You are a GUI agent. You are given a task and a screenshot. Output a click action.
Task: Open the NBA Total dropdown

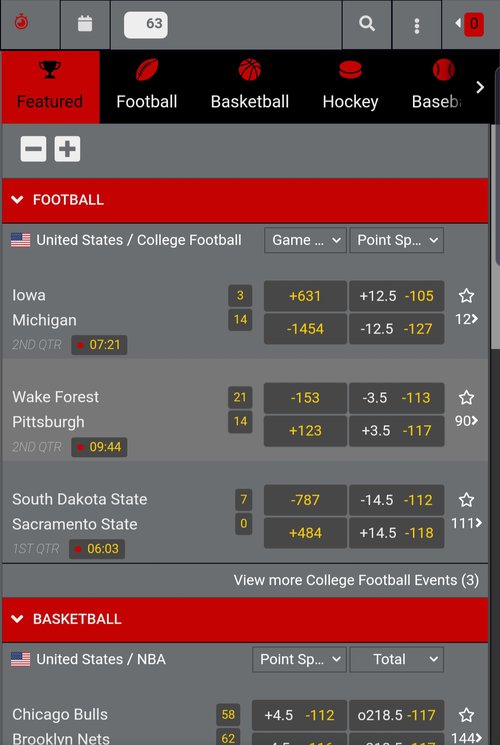tap(397, 659)
